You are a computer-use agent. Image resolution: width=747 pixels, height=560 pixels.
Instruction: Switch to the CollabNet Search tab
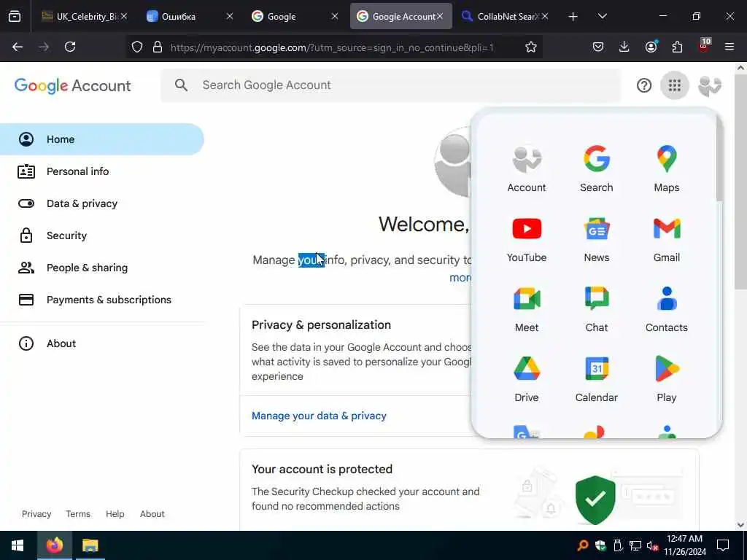pos(505,16)
